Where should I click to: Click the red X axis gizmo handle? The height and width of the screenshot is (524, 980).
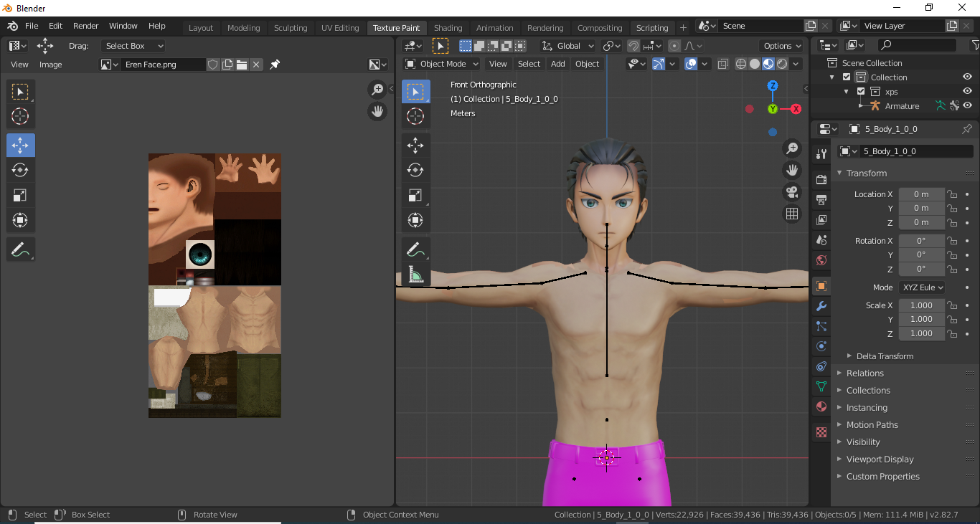pos(796,109)
